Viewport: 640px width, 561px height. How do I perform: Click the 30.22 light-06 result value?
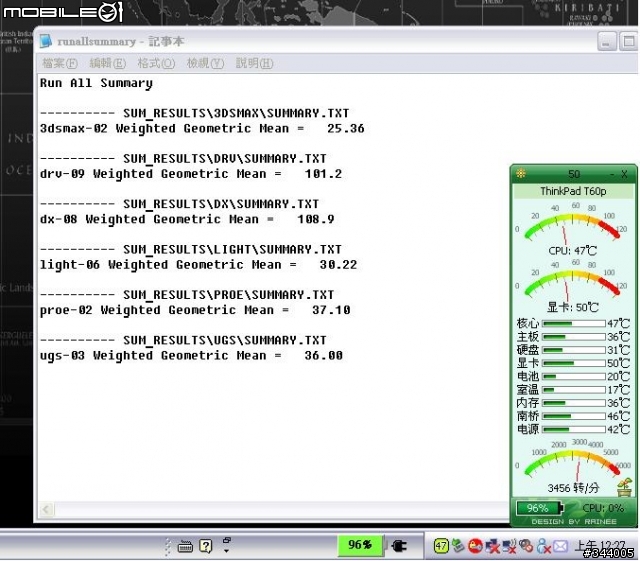338,265
